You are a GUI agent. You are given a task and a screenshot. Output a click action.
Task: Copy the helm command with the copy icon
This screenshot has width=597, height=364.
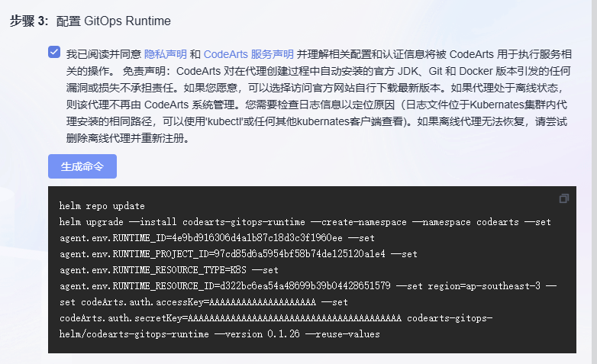[564, 198]
